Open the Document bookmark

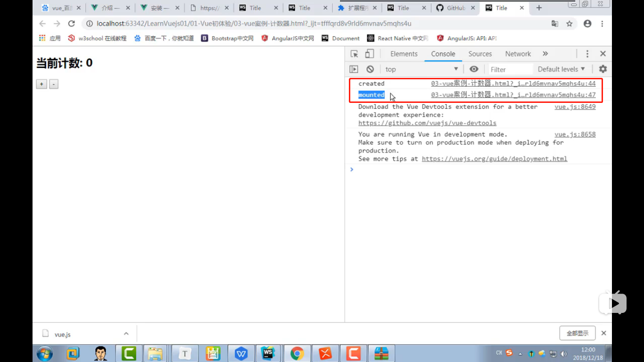pyautogui.click(x=340, y=38)
